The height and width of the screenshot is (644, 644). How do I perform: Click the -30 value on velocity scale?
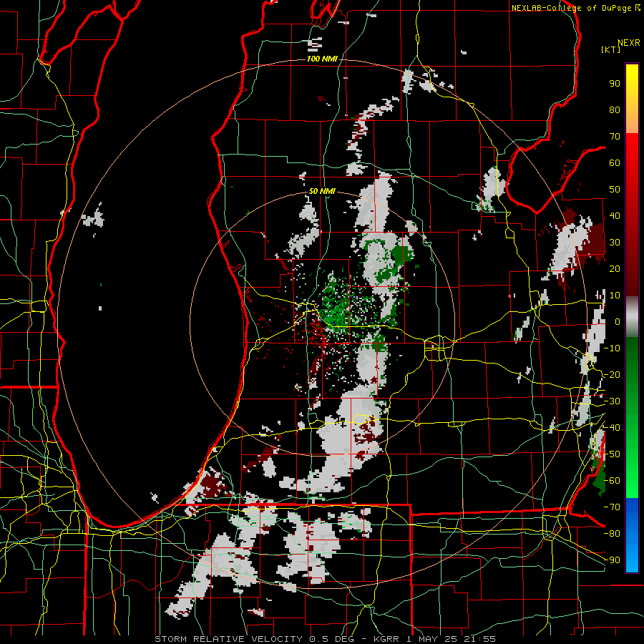click(612, 401)
